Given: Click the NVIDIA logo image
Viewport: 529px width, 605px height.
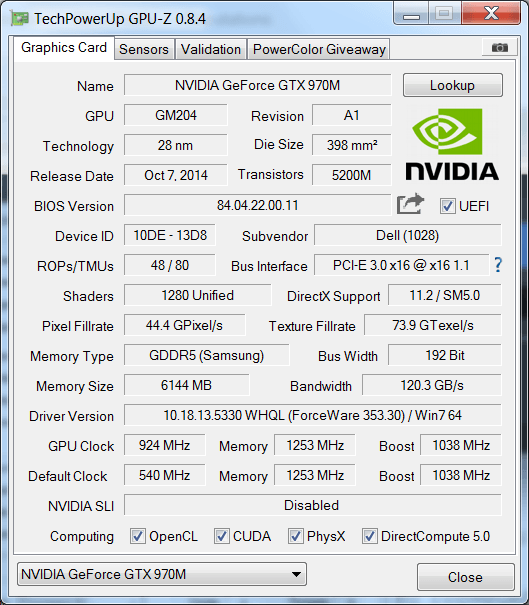Looking at the screenshot, I should pyautogui.click(x=451, y=144).
